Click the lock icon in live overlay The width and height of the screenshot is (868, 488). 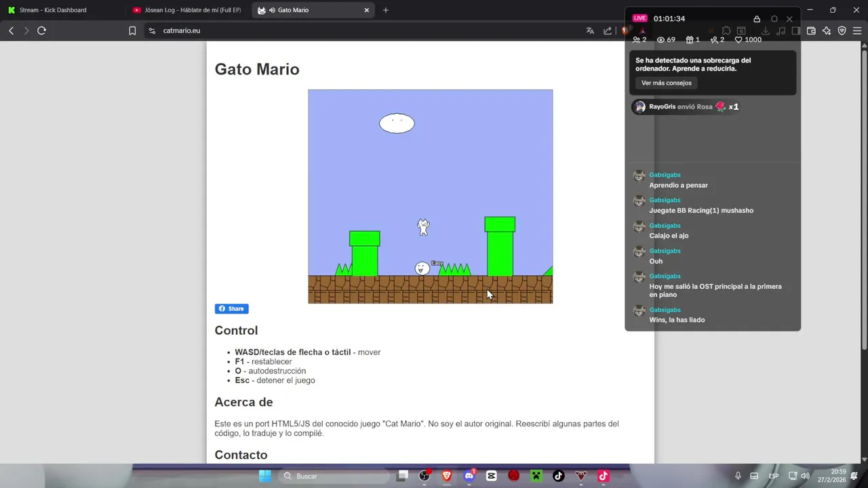point(757,19)
